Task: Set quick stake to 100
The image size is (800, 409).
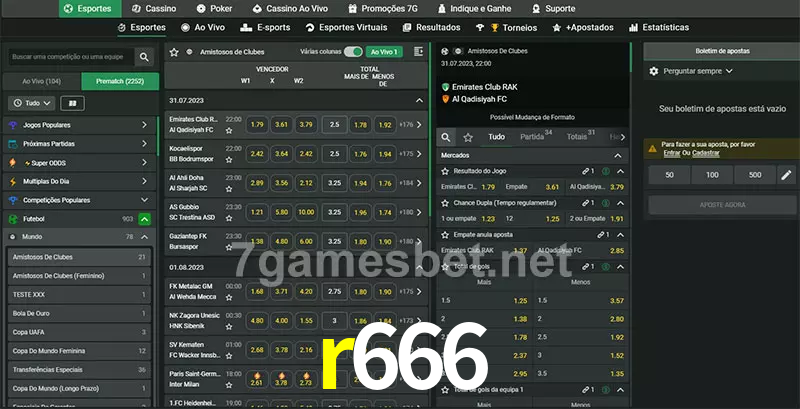Action: coord(712,175)
